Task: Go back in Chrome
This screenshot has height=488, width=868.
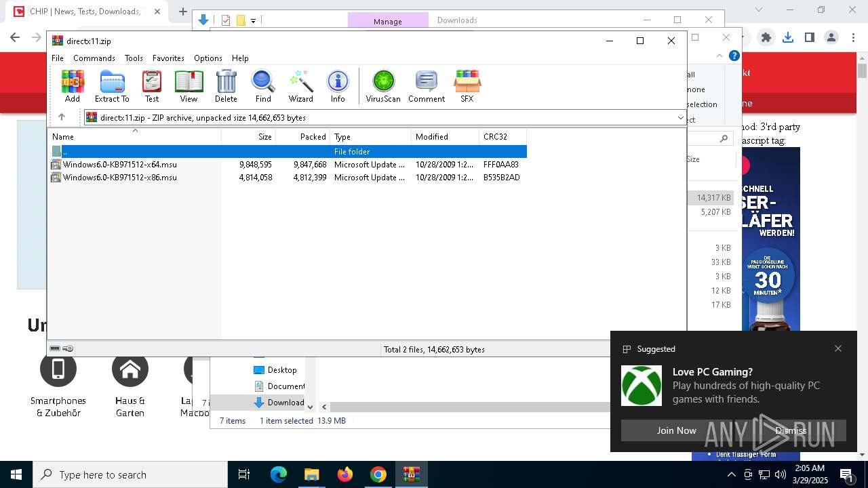Action: (x=15, y=37)
